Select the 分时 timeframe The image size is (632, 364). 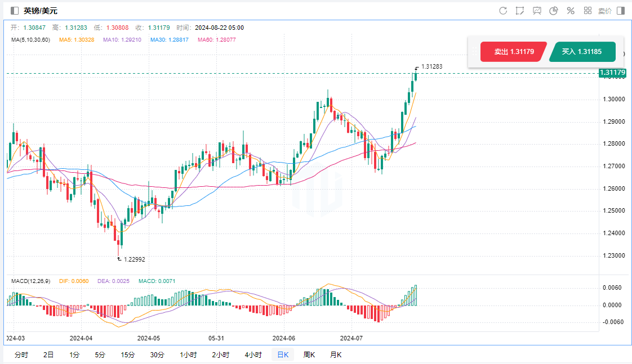21,354
